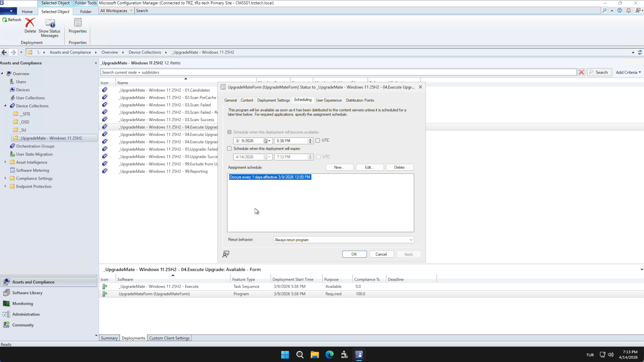Screen dimensions: 644x362
Task: Click the feedback icon in the dialog
Action: point(226,254)
